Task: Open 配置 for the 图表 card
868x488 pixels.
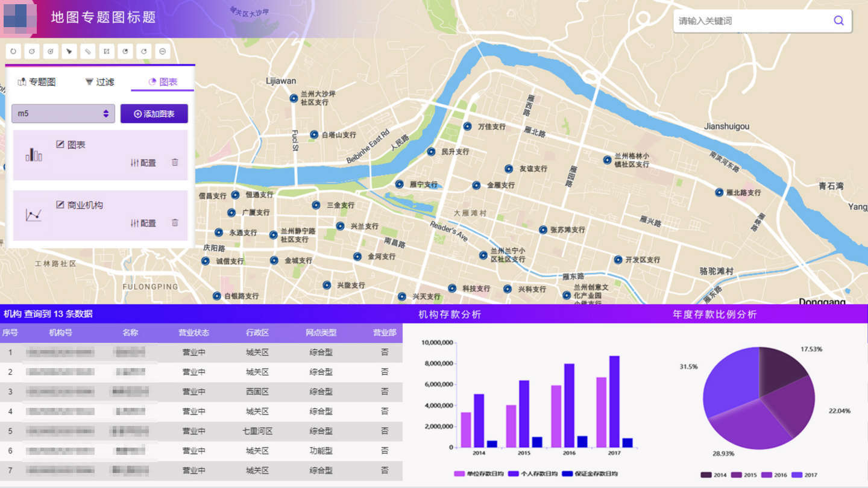Action: tap(143, 163)
